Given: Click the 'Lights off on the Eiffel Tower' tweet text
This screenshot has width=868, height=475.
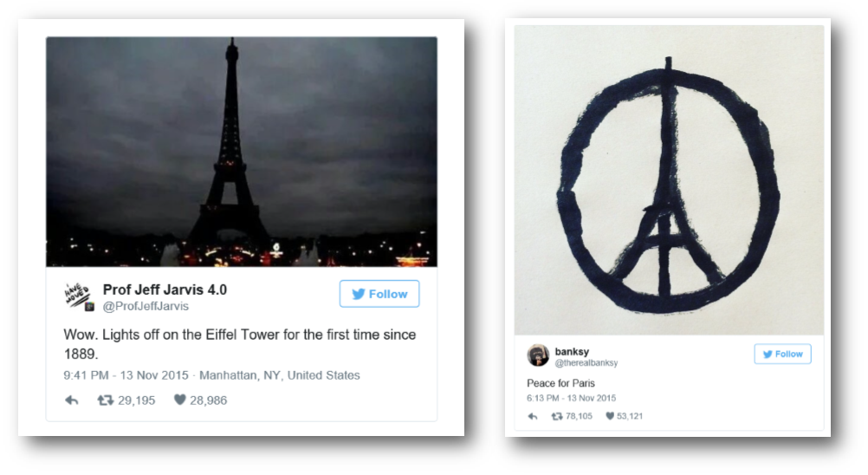Looking at the screenshot, I should [x=240, y=344].
